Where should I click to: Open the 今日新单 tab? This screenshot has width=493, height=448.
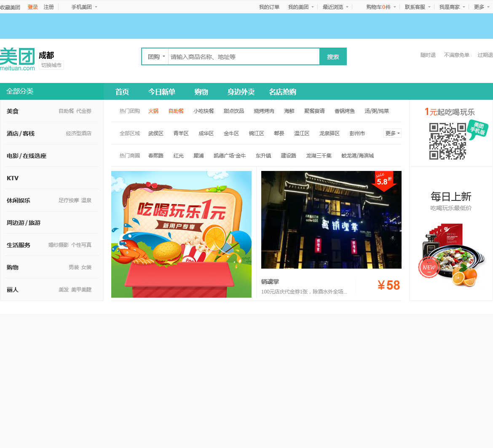pos(162,92)
